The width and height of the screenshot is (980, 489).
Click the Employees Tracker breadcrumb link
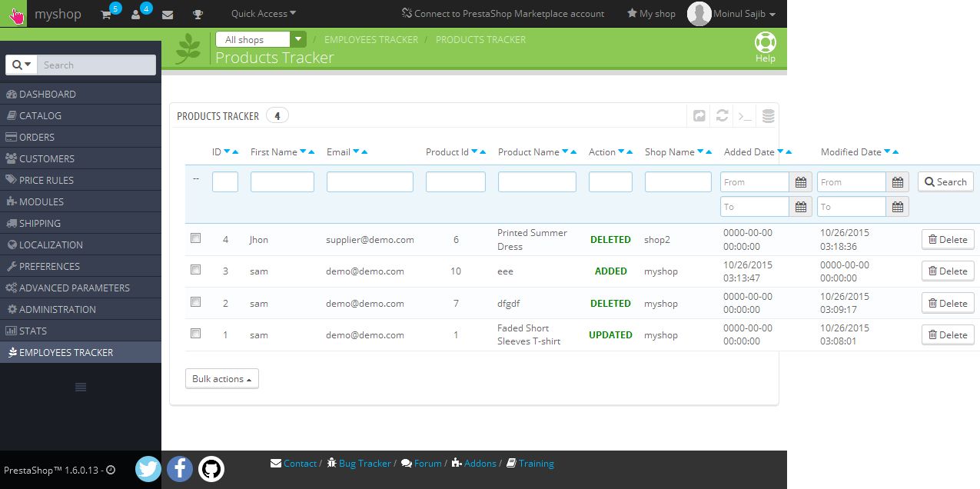(371, 39)
